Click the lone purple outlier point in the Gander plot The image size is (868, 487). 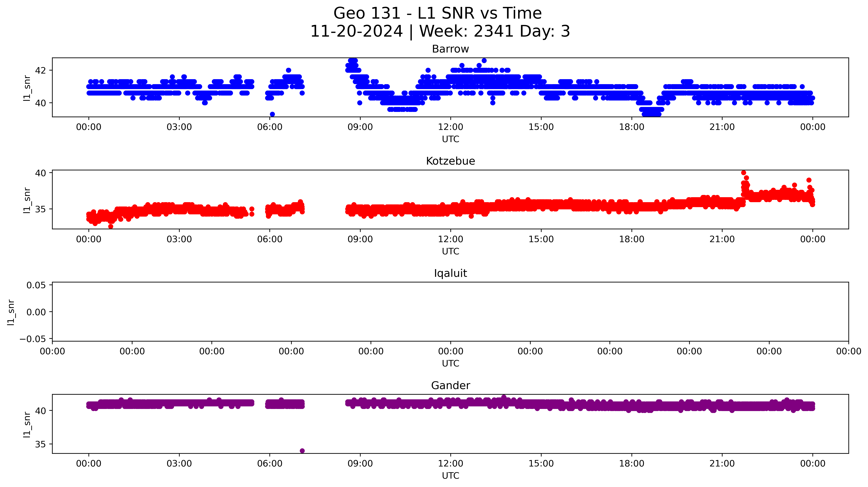(x=302, y=451)
